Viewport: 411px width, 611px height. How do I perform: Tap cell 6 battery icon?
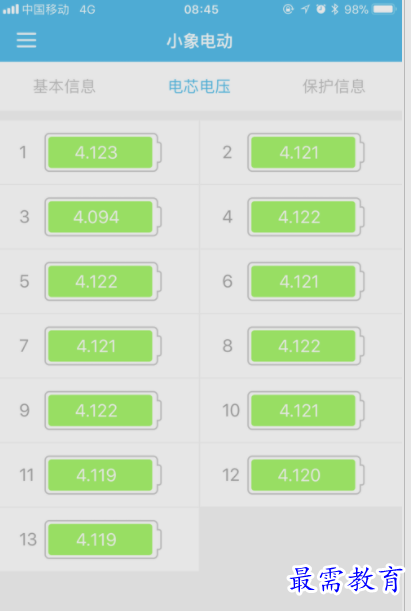pyautogui.click(x=306, y=281)
